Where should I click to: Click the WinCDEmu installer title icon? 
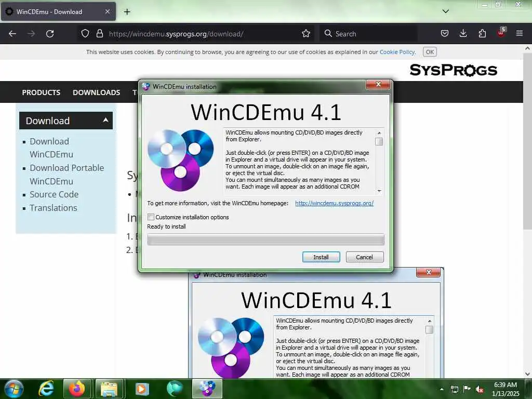(x=146, y=87)
